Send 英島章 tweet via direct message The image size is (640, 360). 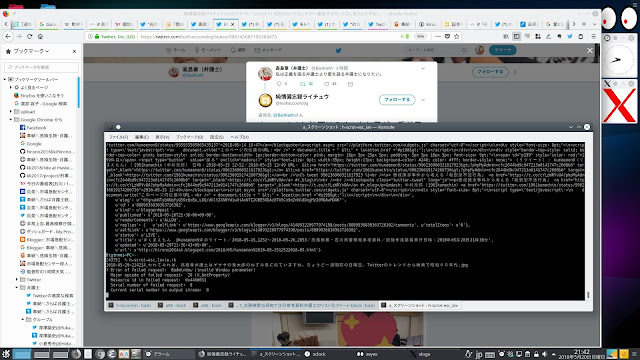(350, 84)
